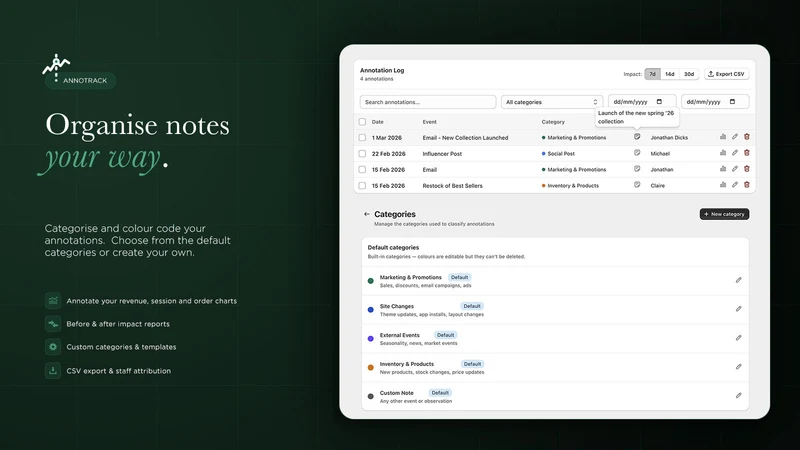Set impact window to 30d

[689, 74]
